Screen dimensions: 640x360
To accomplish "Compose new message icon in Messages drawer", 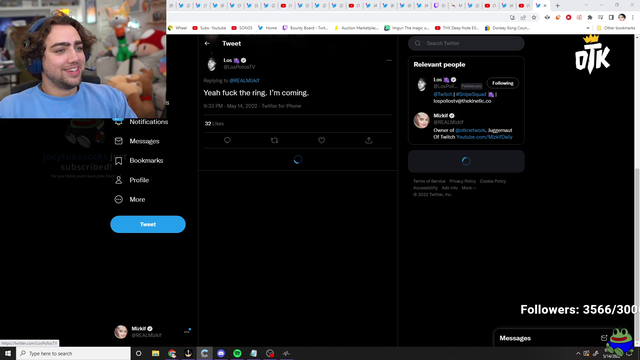I will 604,338.
